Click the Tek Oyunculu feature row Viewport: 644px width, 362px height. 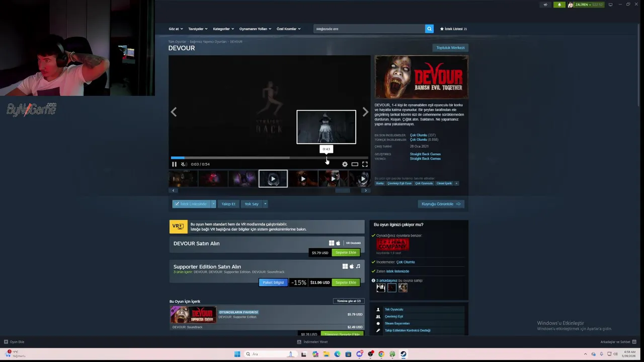[419, 309]
